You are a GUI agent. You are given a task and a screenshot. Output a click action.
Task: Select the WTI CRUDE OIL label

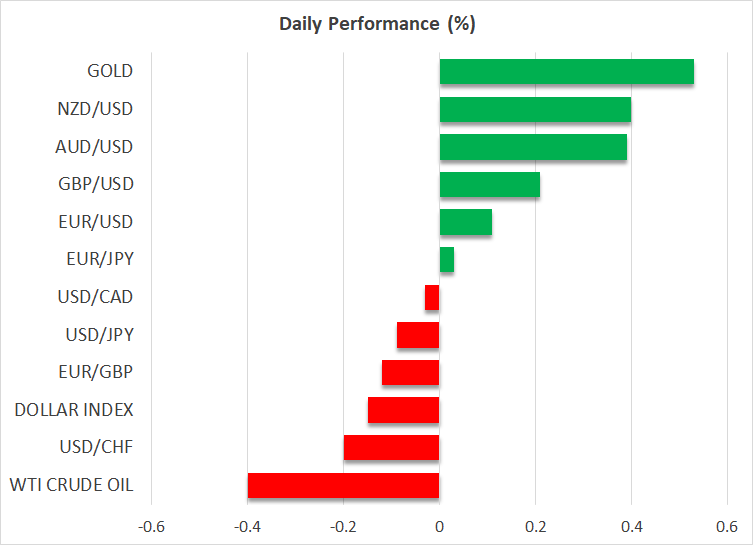coord(71,485)
